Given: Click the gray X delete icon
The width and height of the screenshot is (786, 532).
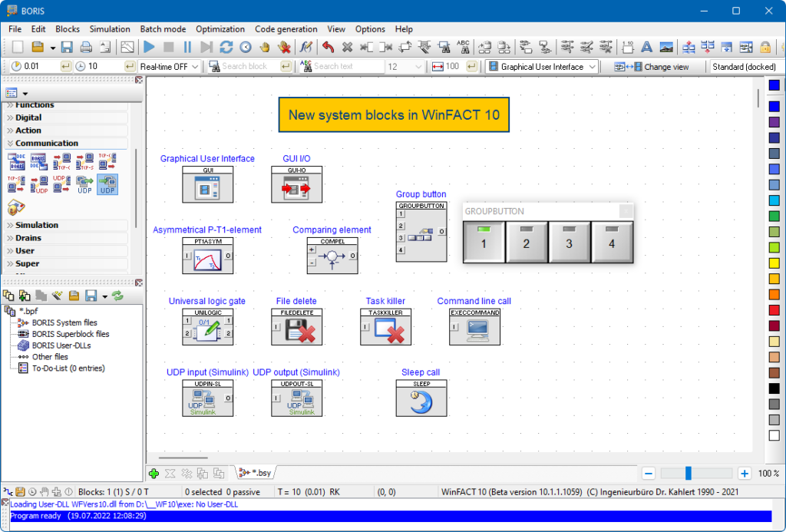Looking at the screenshot, I should (x=347, y=47).
